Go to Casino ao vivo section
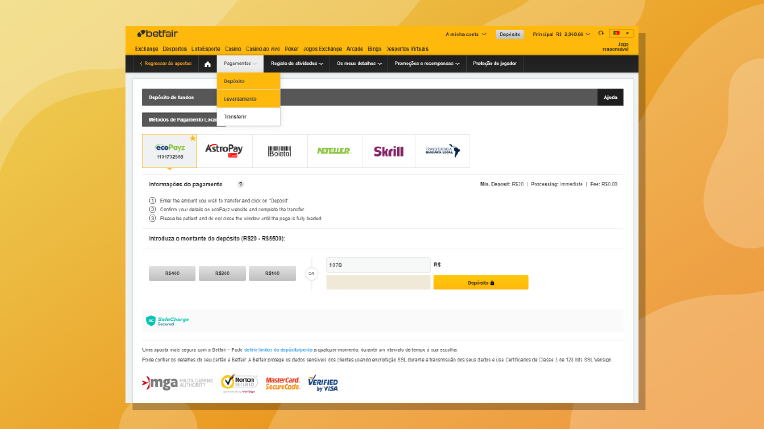Viewport: 764px width, 429px height. [263, 49]
